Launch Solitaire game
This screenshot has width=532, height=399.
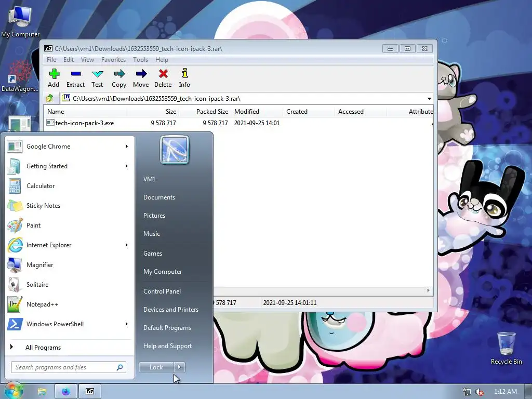click(70, 285)
